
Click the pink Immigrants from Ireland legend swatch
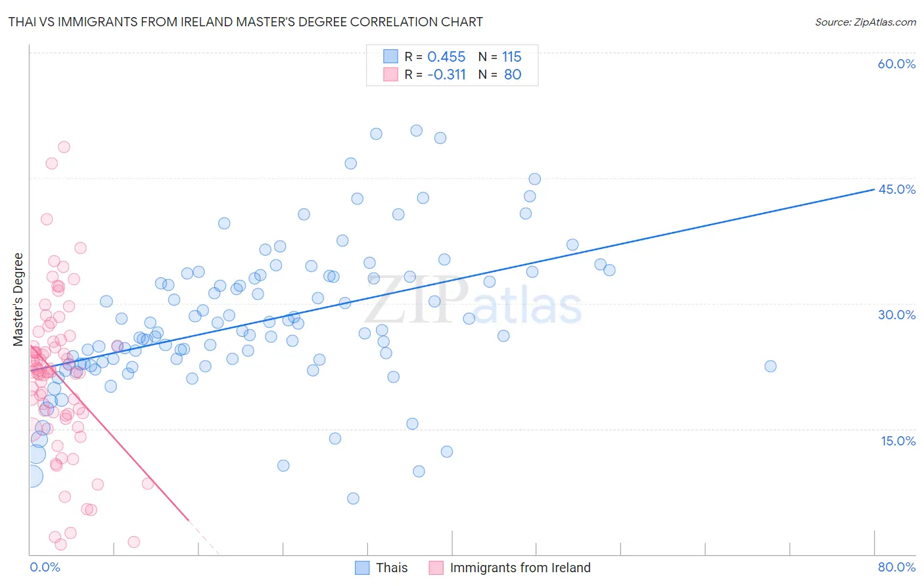(436, 568)
